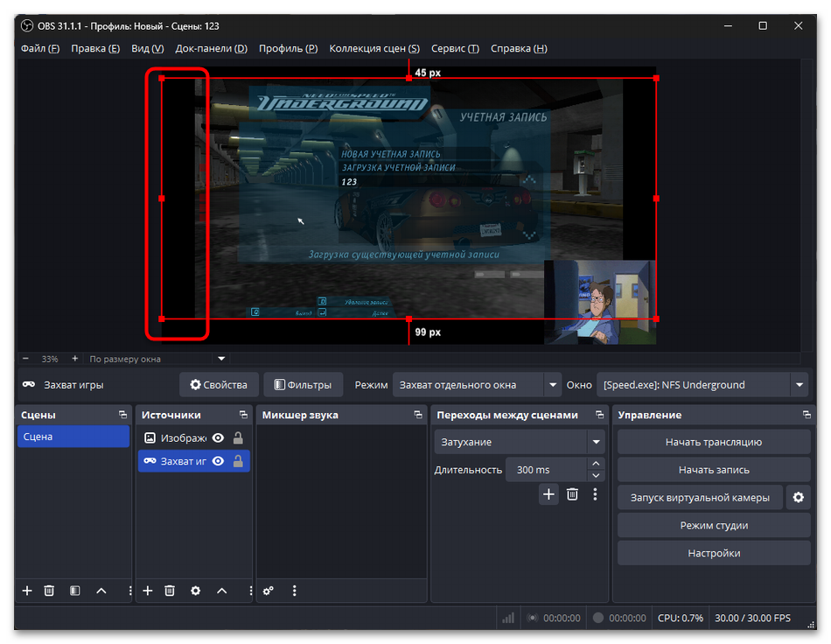Undock the Микшер звука panel

[x=417, y=415]
